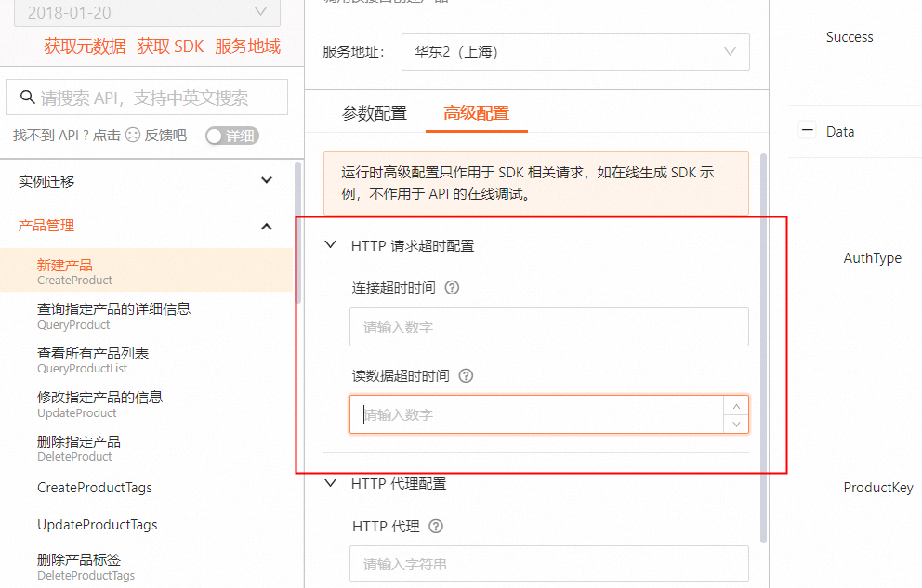Click help icon beside 连接超时时间

point(453,288)
